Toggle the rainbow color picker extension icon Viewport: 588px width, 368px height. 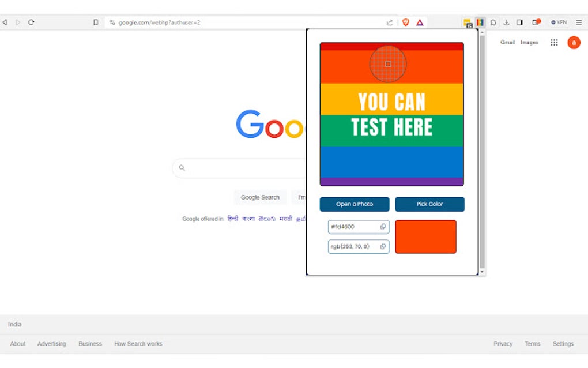pyautogui.click(x=480, y=22)
